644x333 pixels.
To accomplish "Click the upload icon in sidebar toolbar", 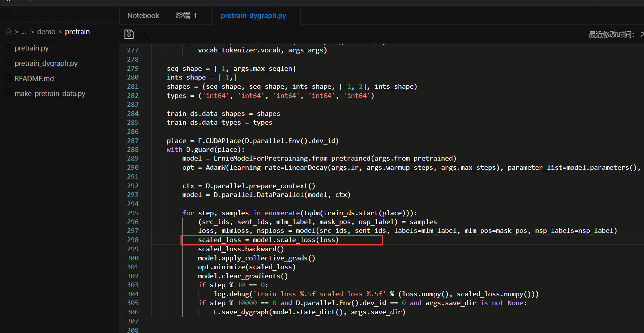I will (43, 14).
